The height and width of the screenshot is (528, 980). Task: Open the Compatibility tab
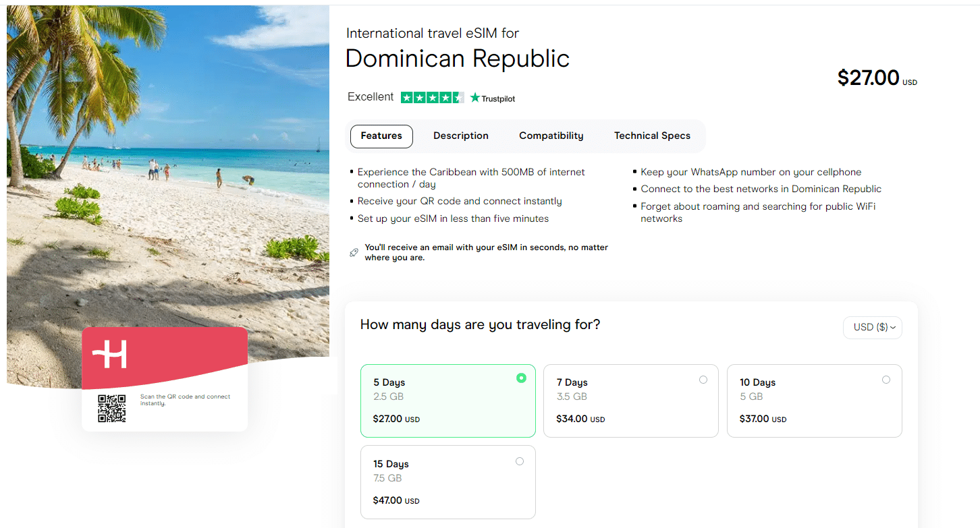point(551,136)
